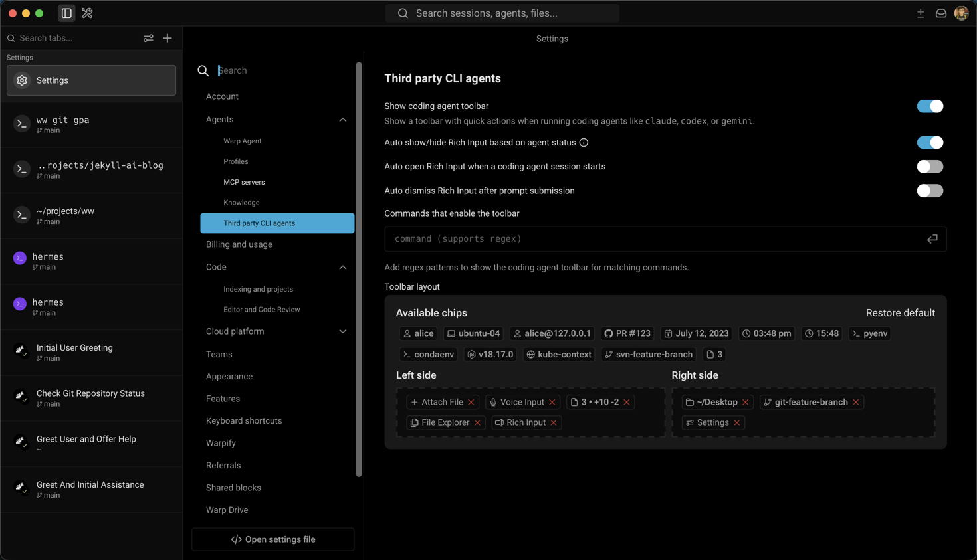Screen dimensions: 977x560
Task: Open the Account settings page
Action: coord(222,96)
